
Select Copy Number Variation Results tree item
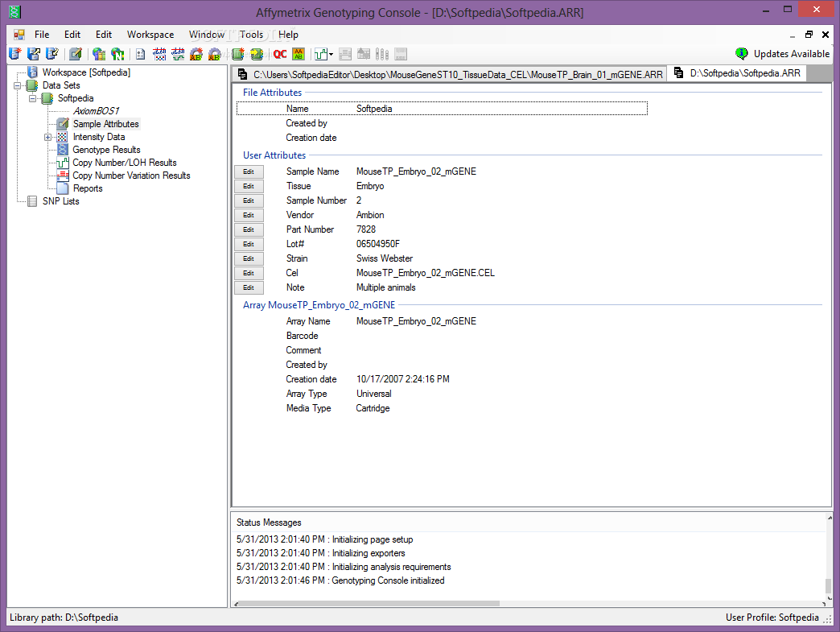click(x=131, y=176)
